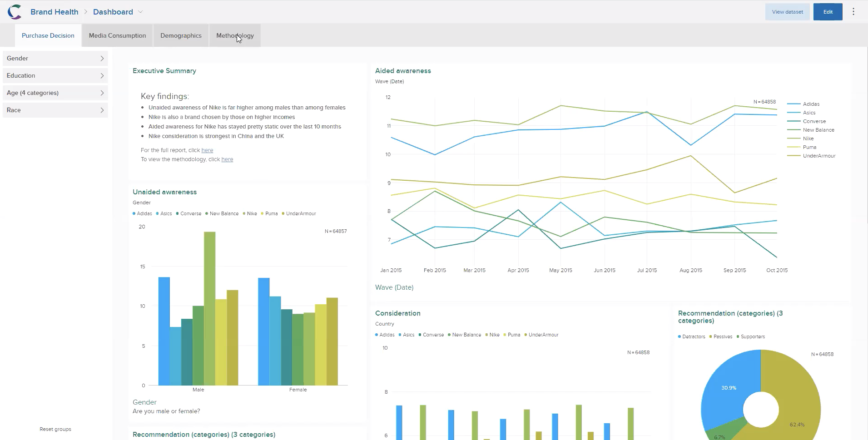Expand the Education filter group
868x440 pixels.
point(55,75)
